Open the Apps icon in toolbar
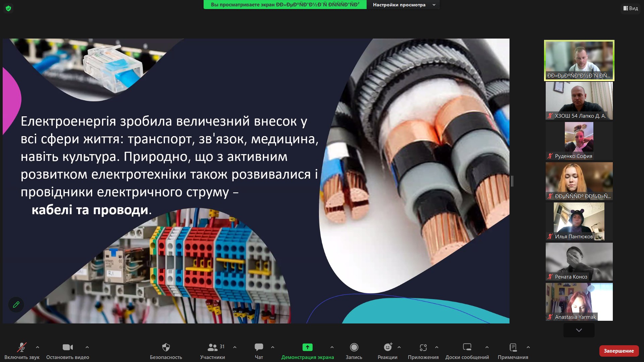The width and height of the screenshot is (644, 362). click(x=423, y=347)
